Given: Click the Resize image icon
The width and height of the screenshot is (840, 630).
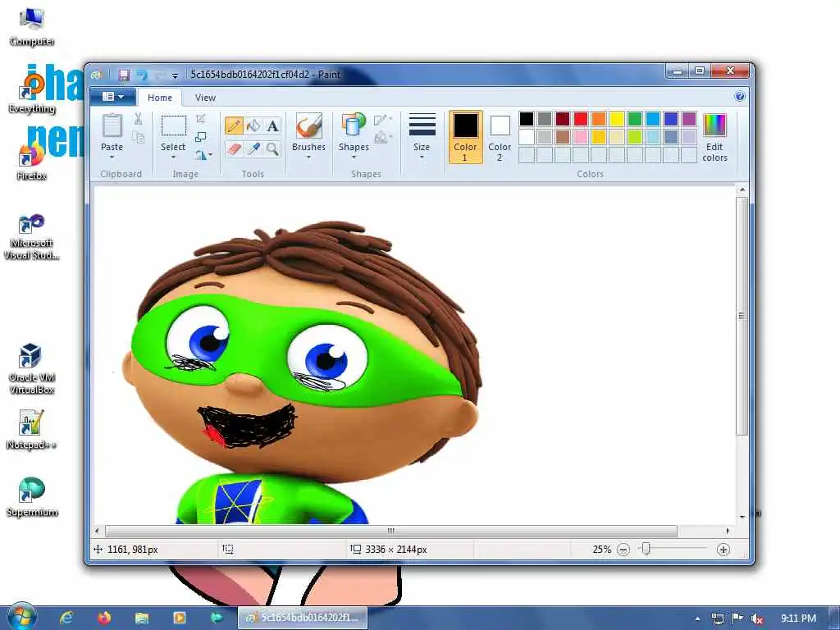Looking at the screenshot, I should 201,137.
